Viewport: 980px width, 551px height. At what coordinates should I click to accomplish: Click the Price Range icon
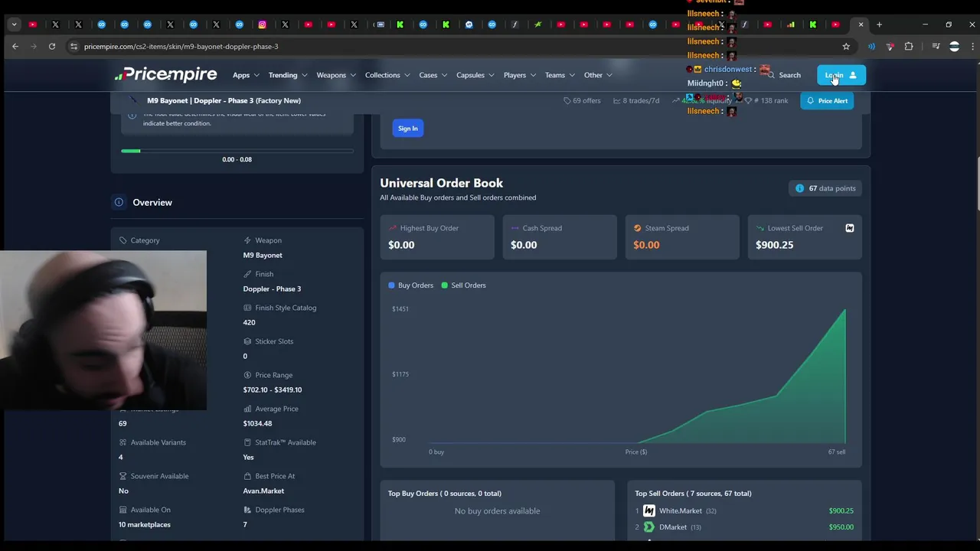247,375
